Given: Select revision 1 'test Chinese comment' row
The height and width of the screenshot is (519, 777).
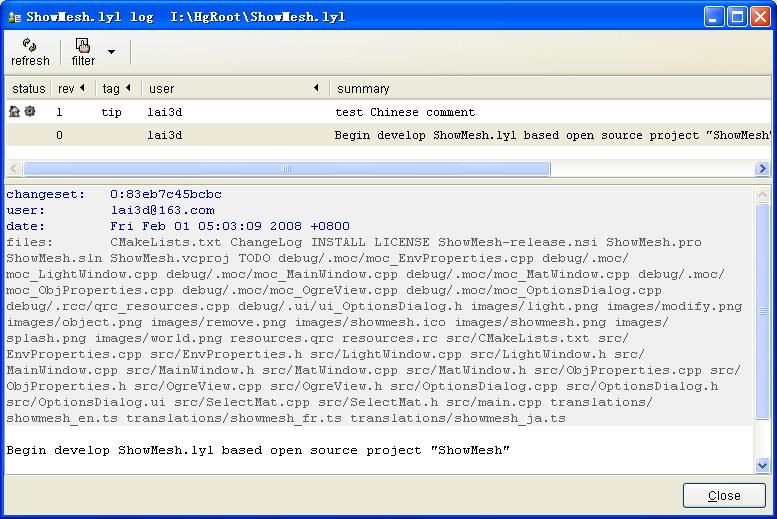Looking at the screenshot, I should pos(400,112).
